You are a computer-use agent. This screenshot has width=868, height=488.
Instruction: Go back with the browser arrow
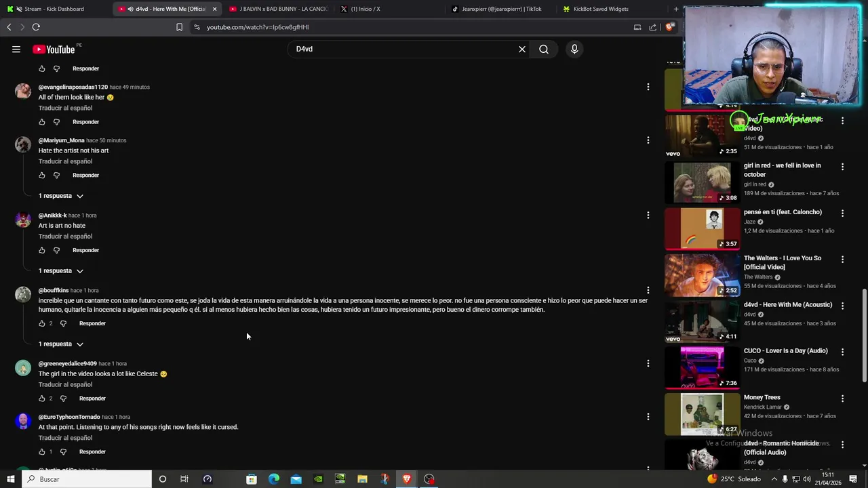tap(9, 27)
